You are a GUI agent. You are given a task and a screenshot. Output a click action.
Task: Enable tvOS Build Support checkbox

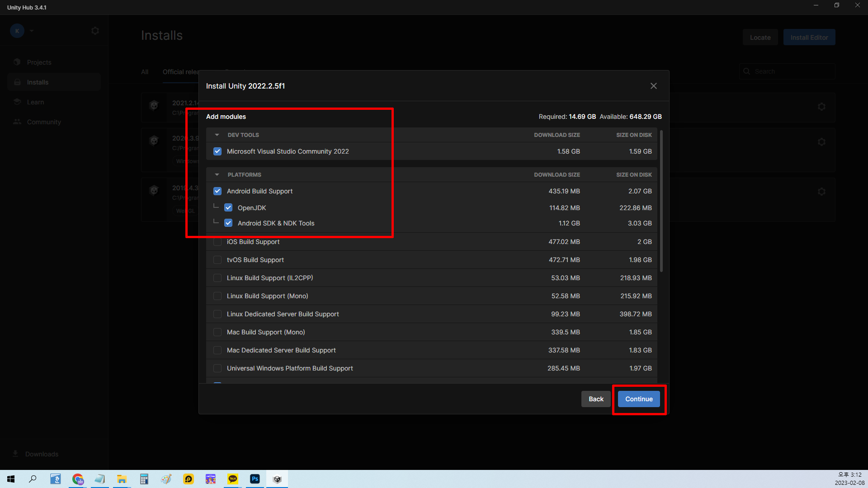pos(217,260)
